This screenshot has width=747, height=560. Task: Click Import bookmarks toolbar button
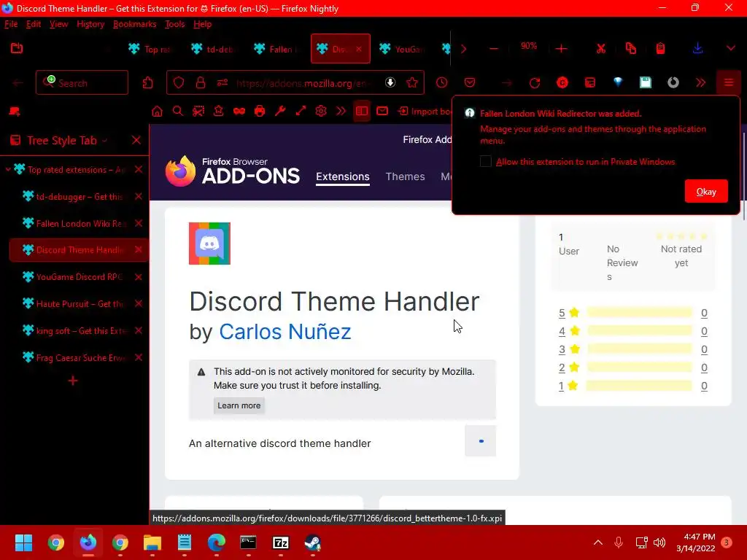click(425, 112)
